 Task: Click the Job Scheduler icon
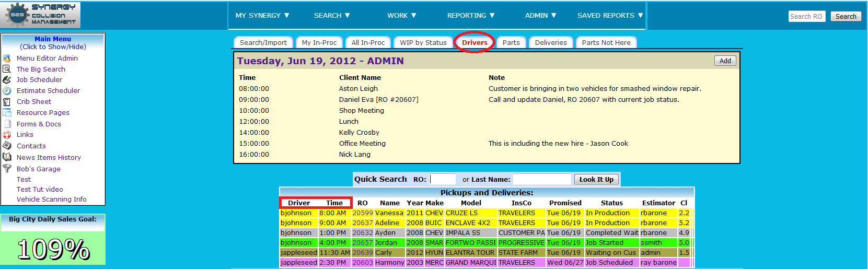7,80
